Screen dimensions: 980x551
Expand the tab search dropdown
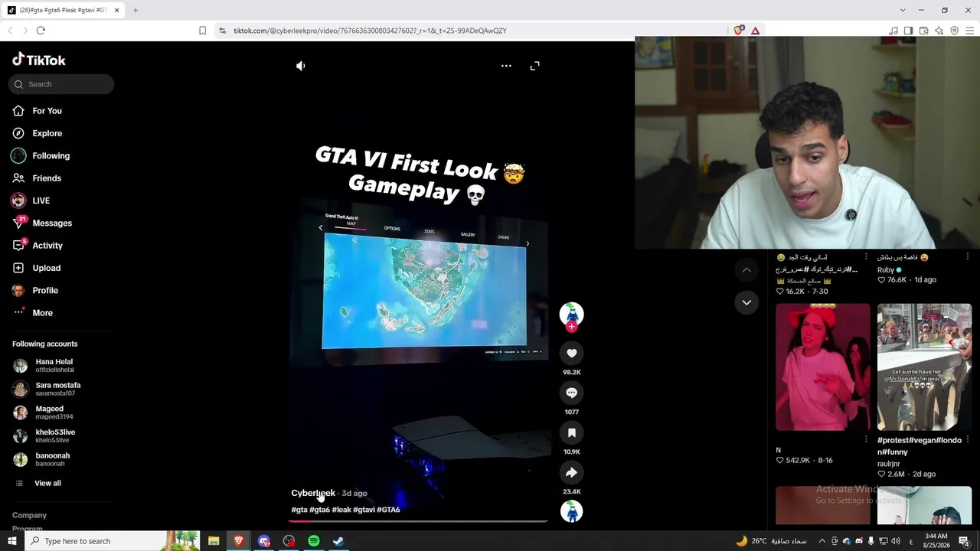[903, 10]
